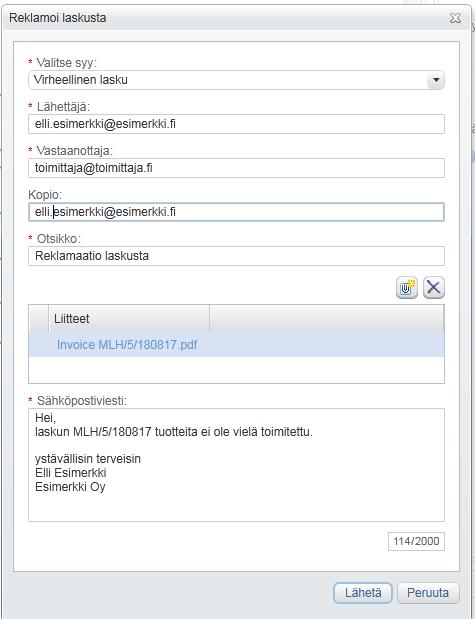Click the Sähköpostiviesti message text area
The image size is (475, 619).
point(236,465)
